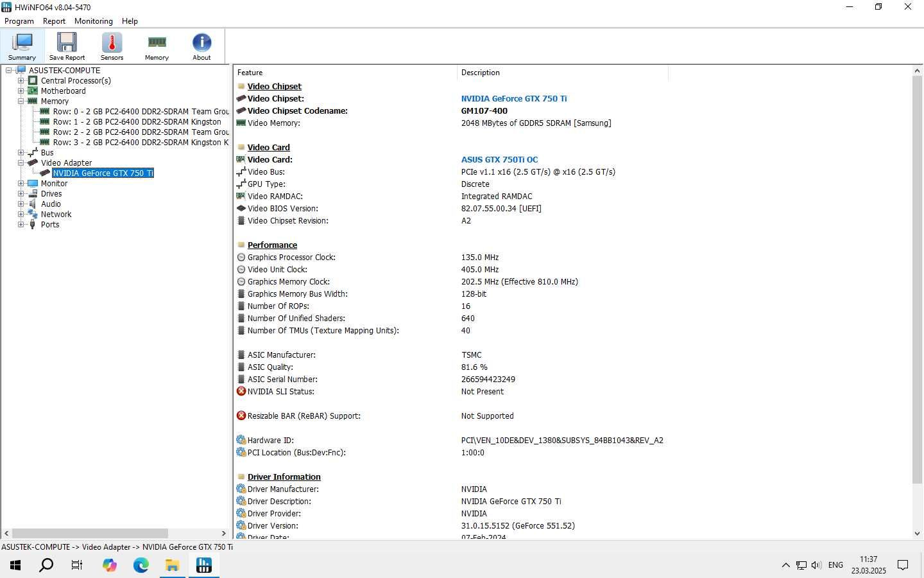Open the Windows Start menu
This screenshot has width=924, height=578.
point(15,565)
